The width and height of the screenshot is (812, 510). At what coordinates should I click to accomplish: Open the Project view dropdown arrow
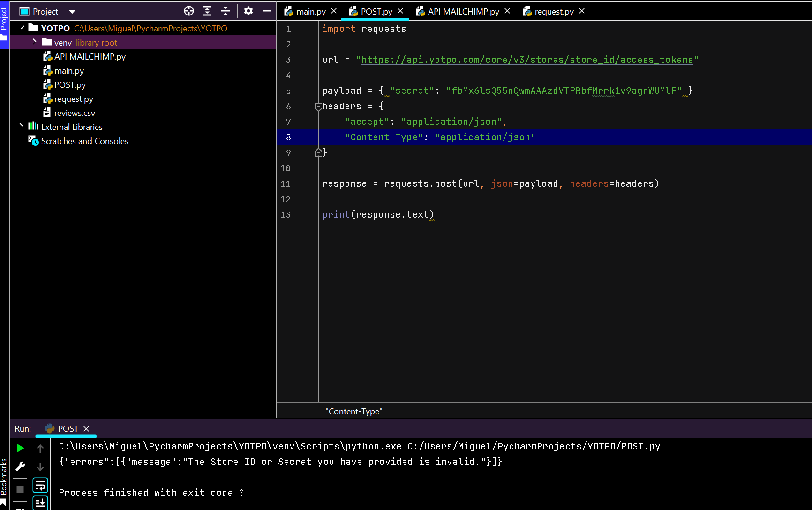72,12
